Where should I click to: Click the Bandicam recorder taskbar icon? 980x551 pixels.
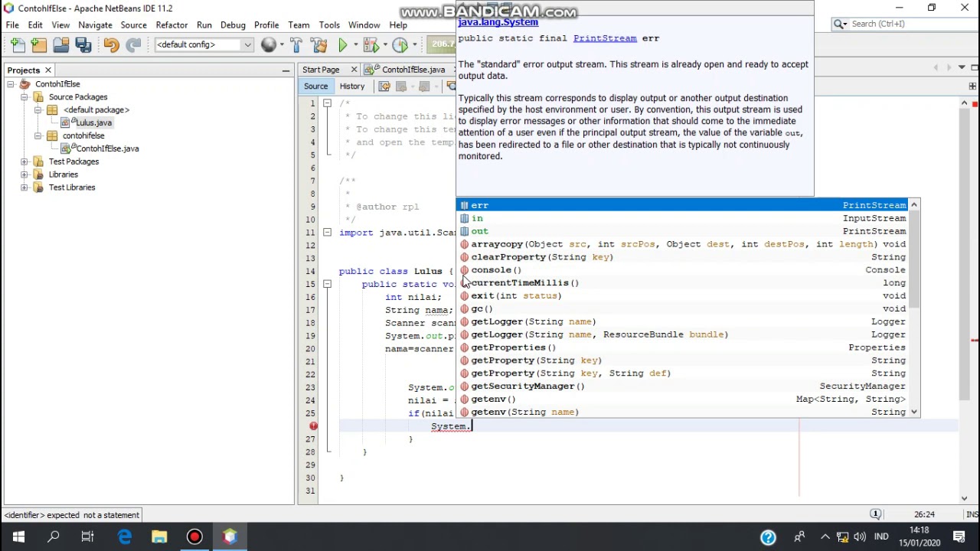click(194, 537)
